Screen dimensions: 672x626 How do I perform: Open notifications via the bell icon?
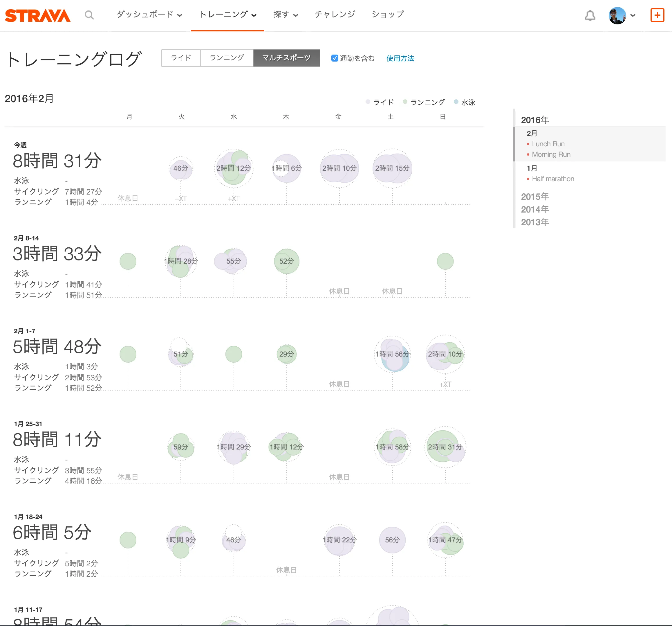[x=590, y=15]
